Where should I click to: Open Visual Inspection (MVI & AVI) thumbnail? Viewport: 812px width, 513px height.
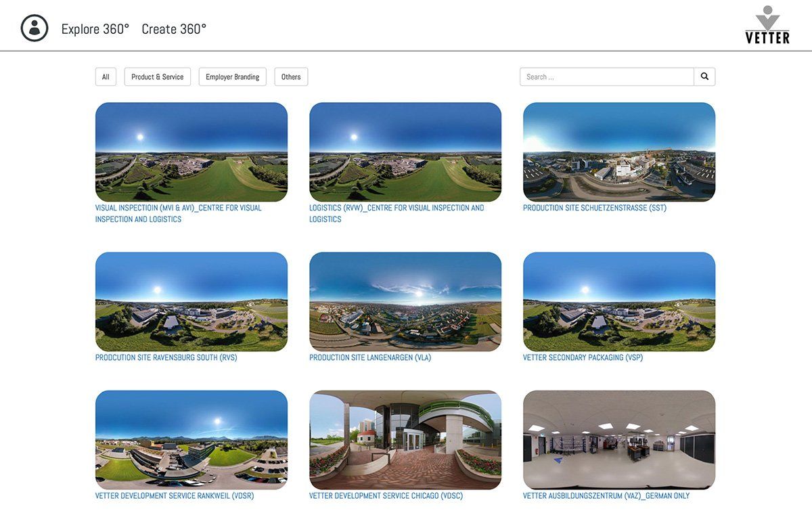click(x=191, y=152)
